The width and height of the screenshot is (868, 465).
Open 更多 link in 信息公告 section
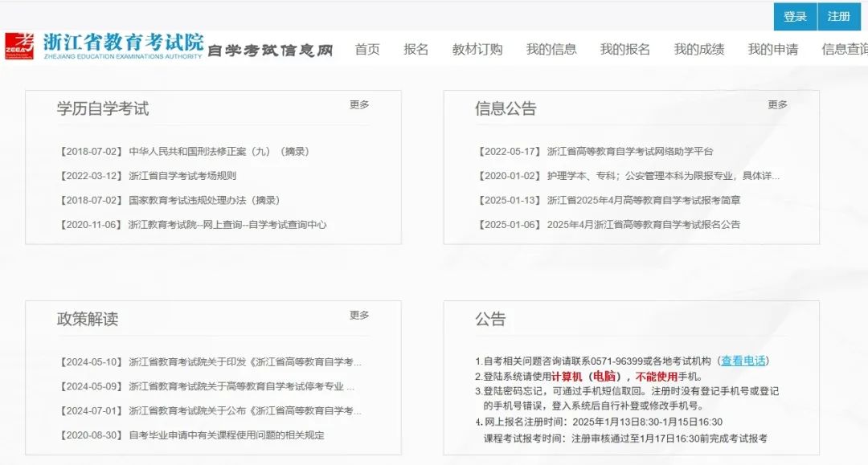[x=776, y=104]
